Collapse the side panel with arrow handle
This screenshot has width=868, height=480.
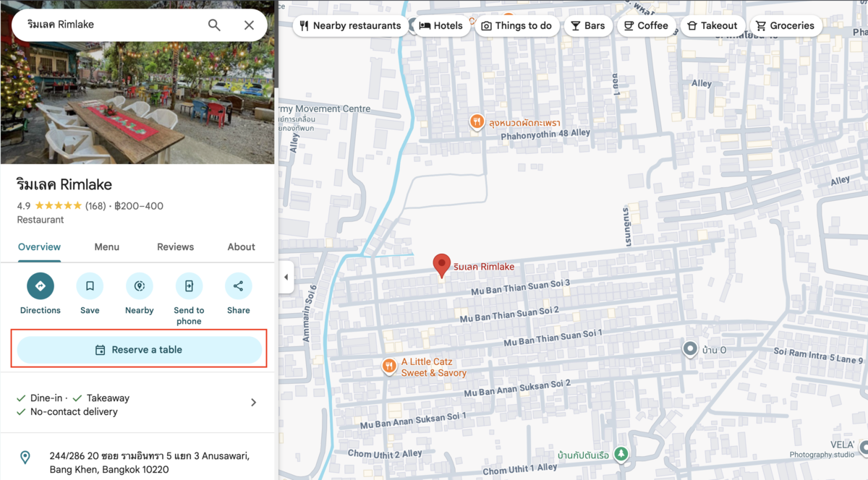[286, 278]
